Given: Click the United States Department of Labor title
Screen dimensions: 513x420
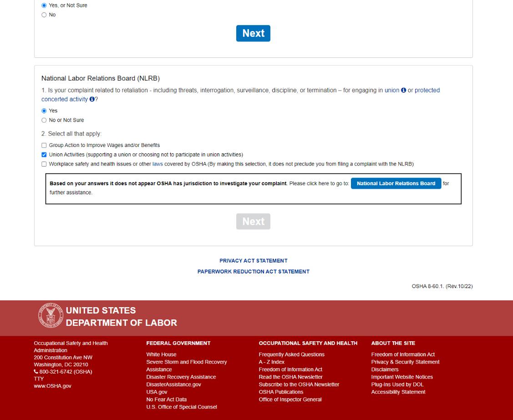Looking at the screenshot, I should coord(122,317).
